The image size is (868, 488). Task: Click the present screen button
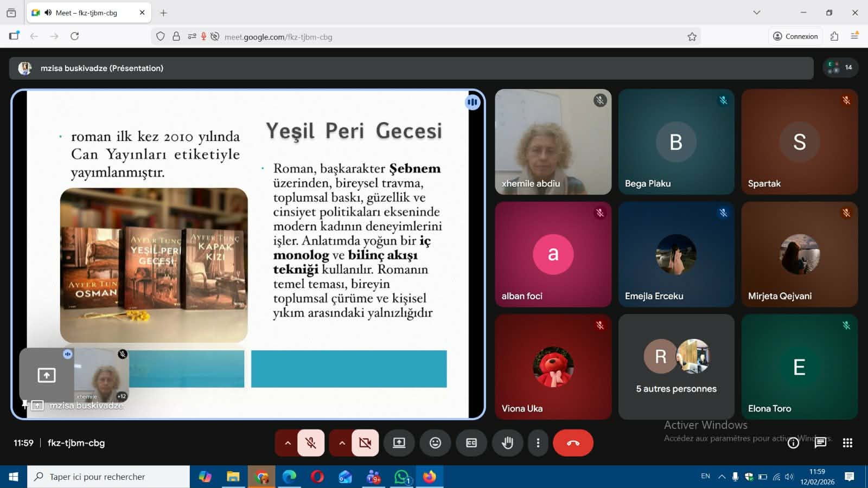click(x=399, y=443)
